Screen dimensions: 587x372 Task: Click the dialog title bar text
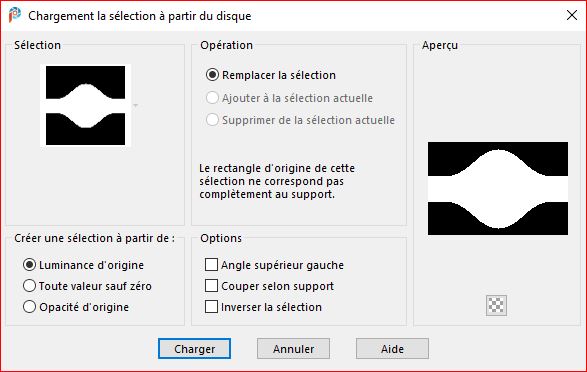(x=140, y=16)
